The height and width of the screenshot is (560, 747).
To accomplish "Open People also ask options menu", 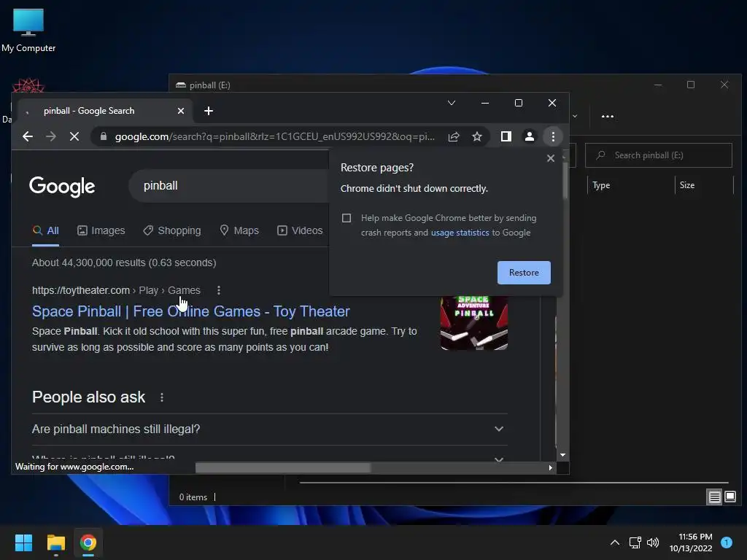I will [162, 397].
